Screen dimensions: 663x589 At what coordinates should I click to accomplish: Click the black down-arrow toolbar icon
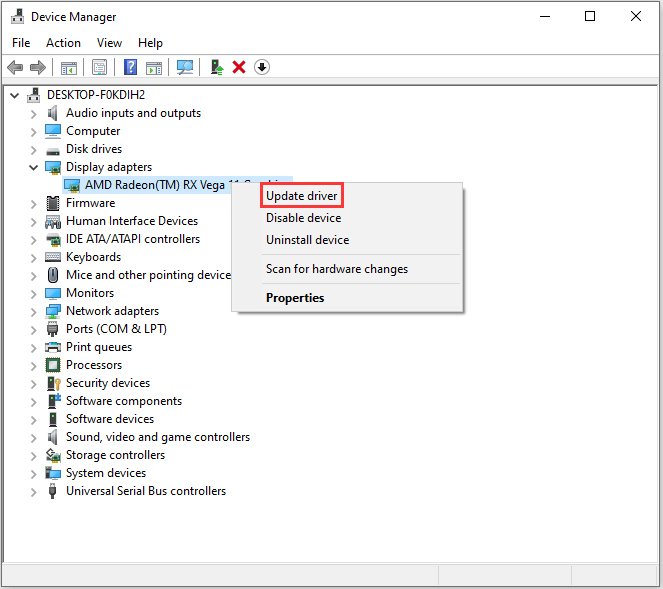pos(262,67)
